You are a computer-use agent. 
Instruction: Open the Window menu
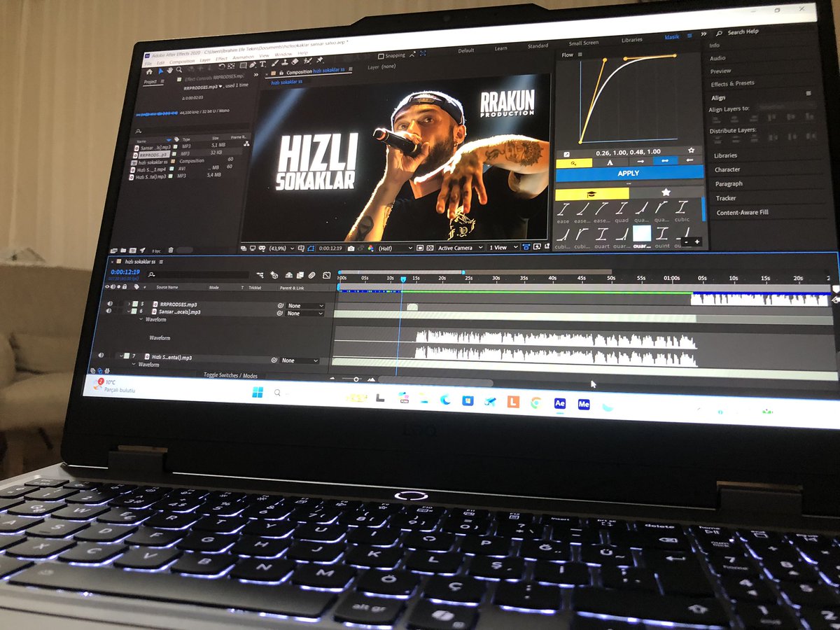283,55
